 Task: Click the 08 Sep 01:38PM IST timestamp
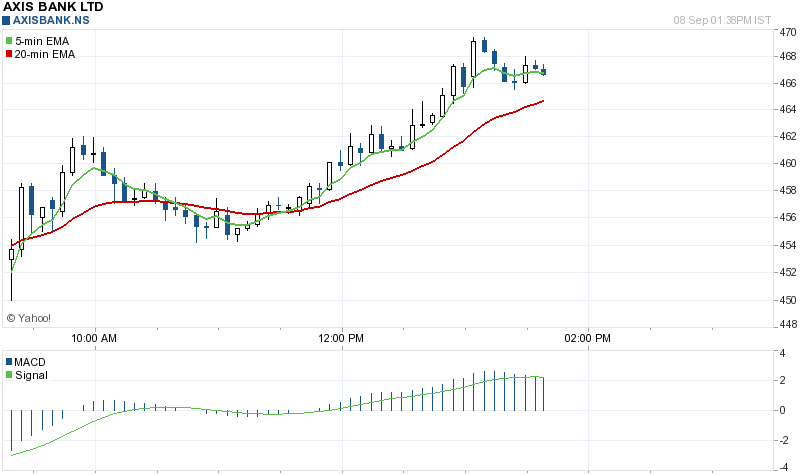[722, 20]
